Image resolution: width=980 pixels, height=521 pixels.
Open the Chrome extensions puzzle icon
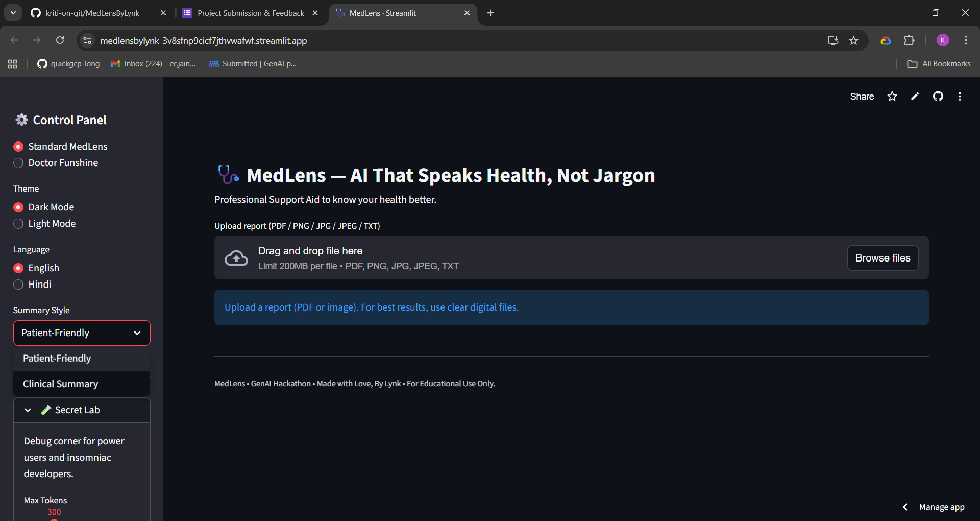[x=909, y=40]
